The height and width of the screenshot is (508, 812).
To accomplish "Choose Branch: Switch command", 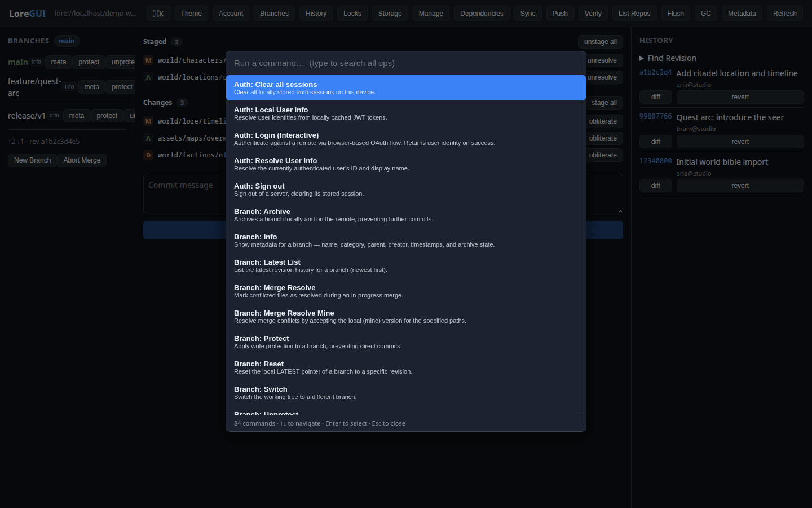I will click(x=406, y=393).
